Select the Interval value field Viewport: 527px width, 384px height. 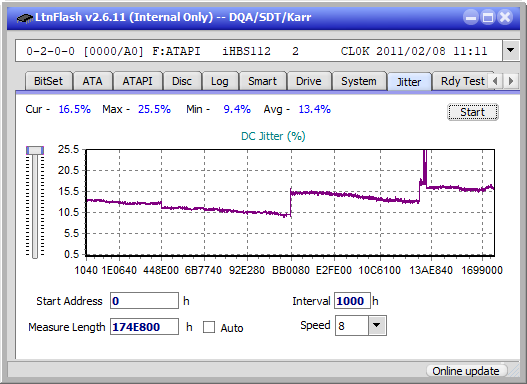(352, 301)
